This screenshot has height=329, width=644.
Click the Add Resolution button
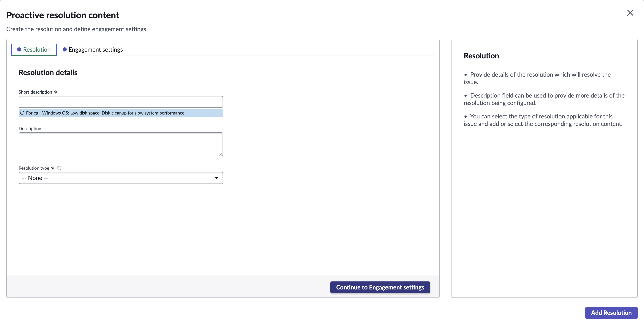point(611,313)
